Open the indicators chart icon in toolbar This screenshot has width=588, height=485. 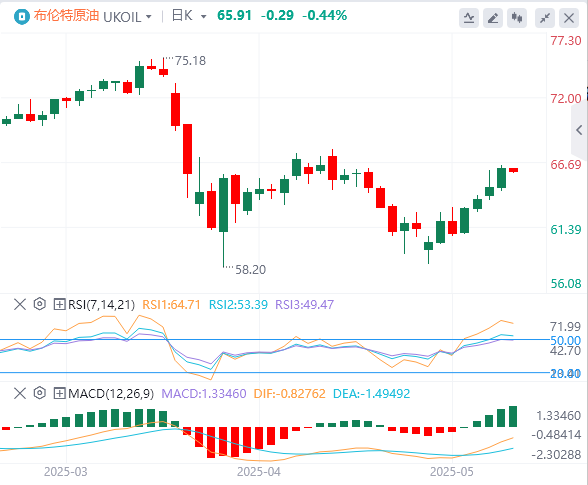[469, 18]
